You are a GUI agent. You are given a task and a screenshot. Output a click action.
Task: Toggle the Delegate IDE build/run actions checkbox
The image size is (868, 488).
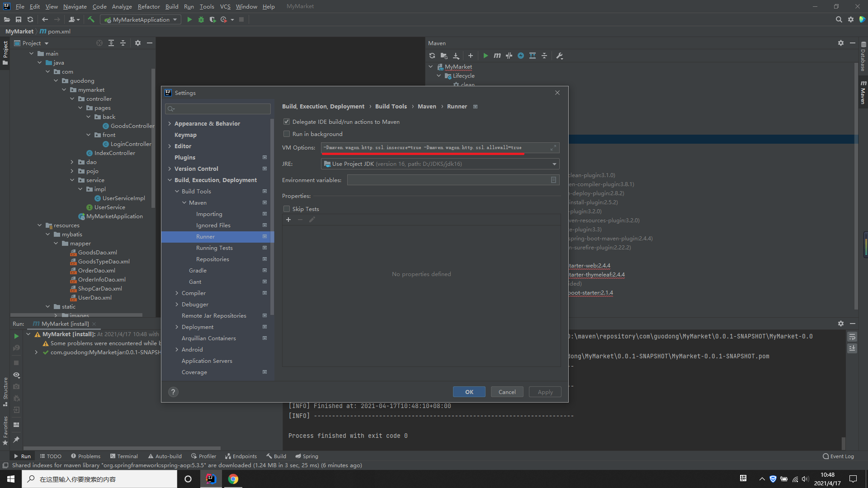pos(286,122)
